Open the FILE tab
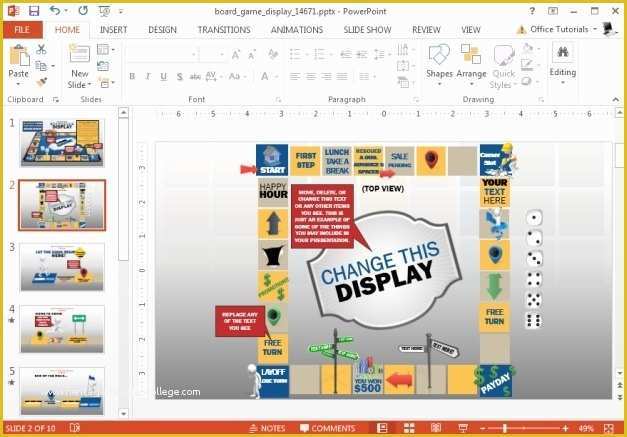Screen dimensions: 627x437 pos(22,30)
